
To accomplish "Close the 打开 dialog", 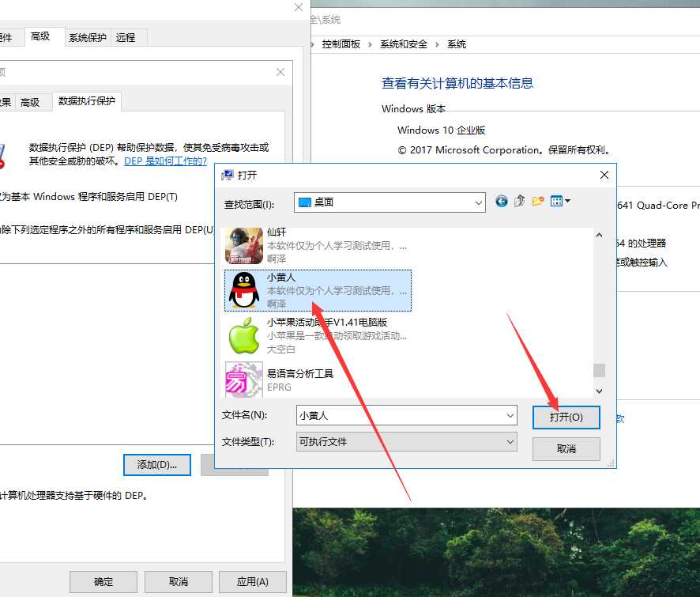I will click(604, 176).
